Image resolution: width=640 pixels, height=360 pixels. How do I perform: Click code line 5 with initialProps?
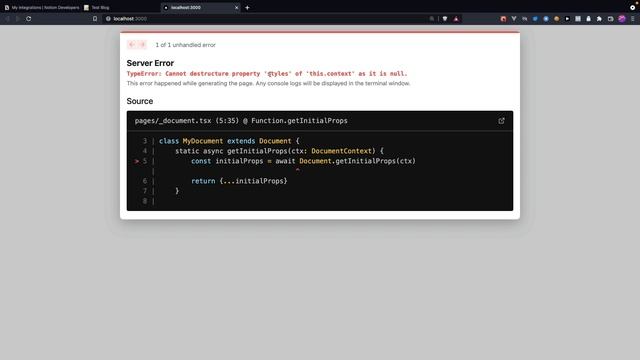(x=303, y=161)
